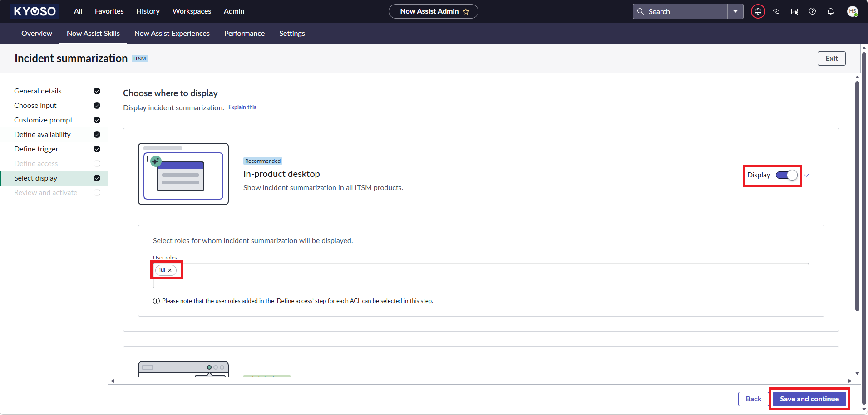Open the help question mark icon
Viewport: 868px width, 415px height.
pyautogui.click(x=813, y=11)
